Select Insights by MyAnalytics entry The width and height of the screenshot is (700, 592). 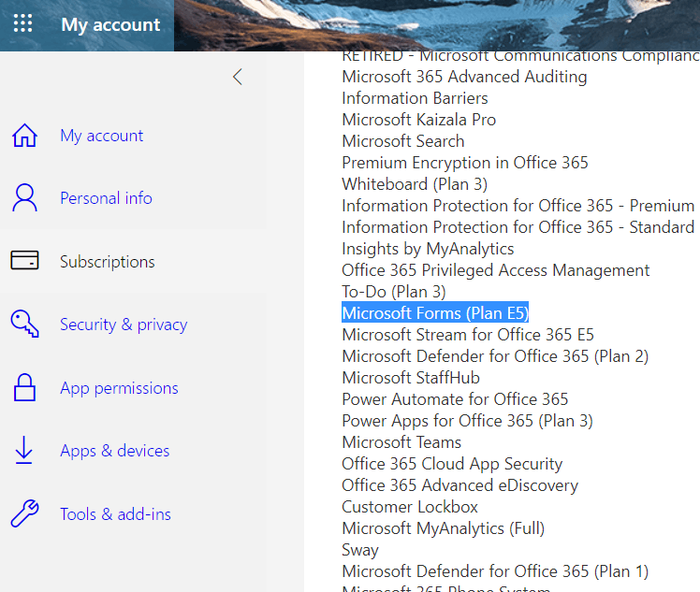(428, 249)
